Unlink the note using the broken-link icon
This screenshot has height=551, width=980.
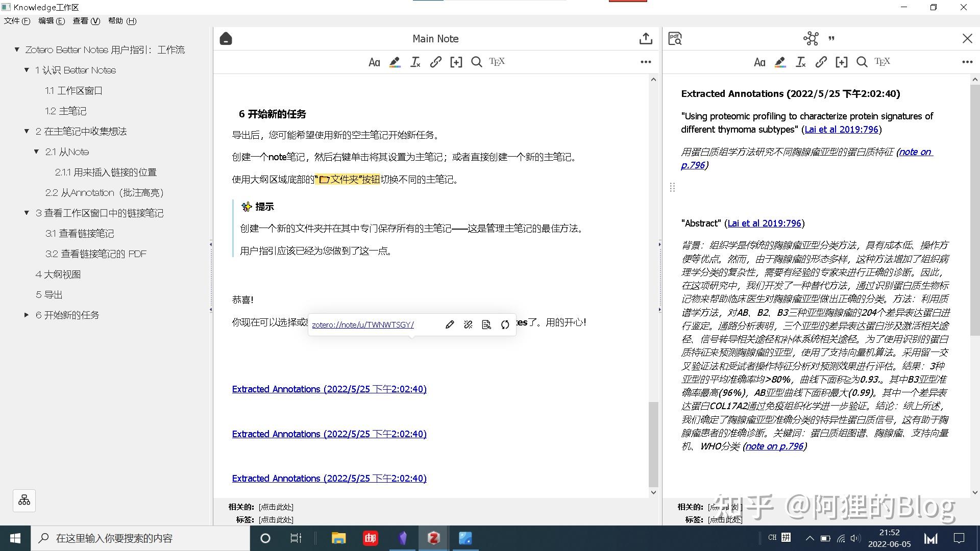click(x=468, y=324)
